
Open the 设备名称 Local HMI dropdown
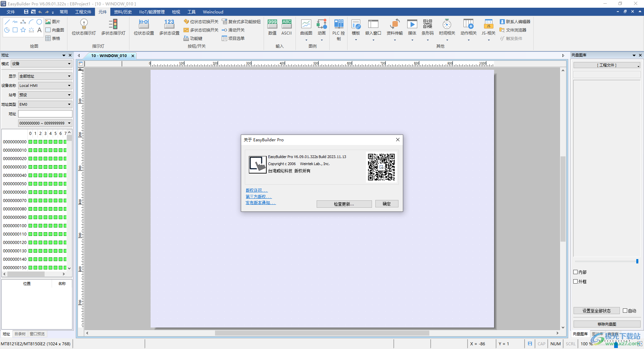[45, 86]
